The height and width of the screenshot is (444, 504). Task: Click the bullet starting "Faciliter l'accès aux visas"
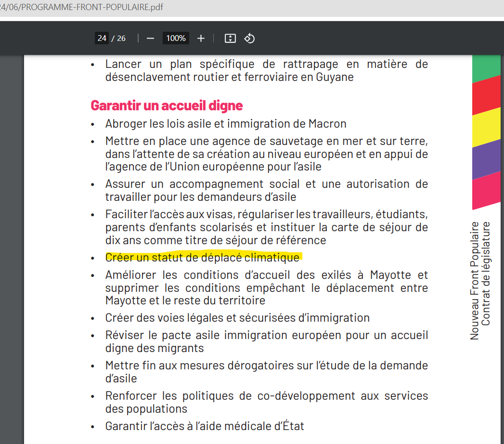[267, 227]
